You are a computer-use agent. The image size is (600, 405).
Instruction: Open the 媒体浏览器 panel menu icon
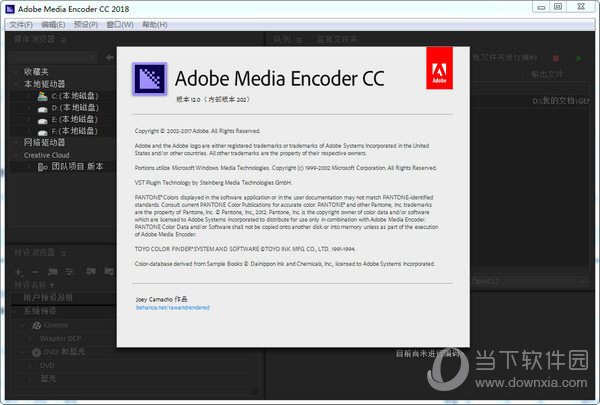(64, 40)
